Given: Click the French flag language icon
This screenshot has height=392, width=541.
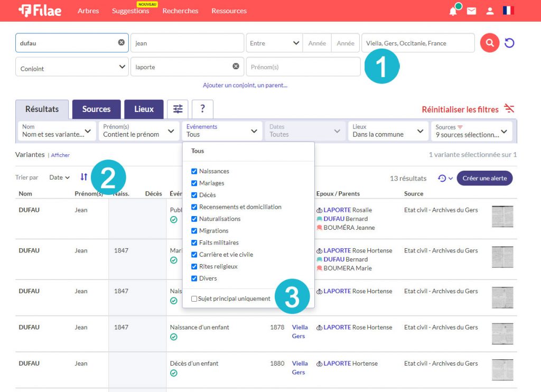Looking at the screenshot, I should (x=508, y=11).
